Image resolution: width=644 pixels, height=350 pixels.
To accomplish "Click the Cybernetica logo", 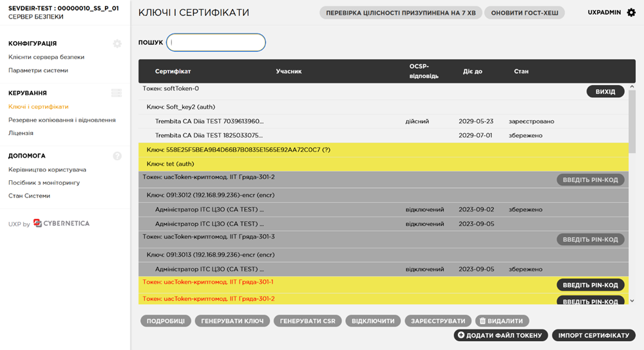I will click(x=62, y=224).
